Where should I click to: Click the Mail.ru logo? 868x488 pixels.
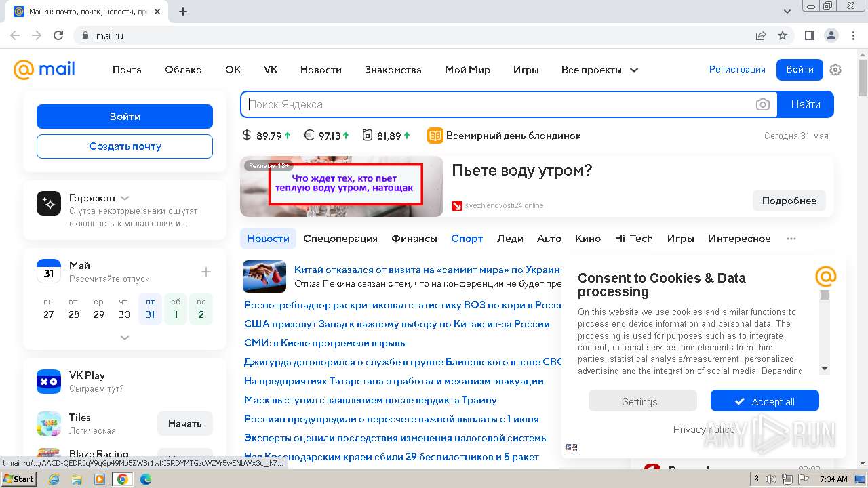click(44, 69)
